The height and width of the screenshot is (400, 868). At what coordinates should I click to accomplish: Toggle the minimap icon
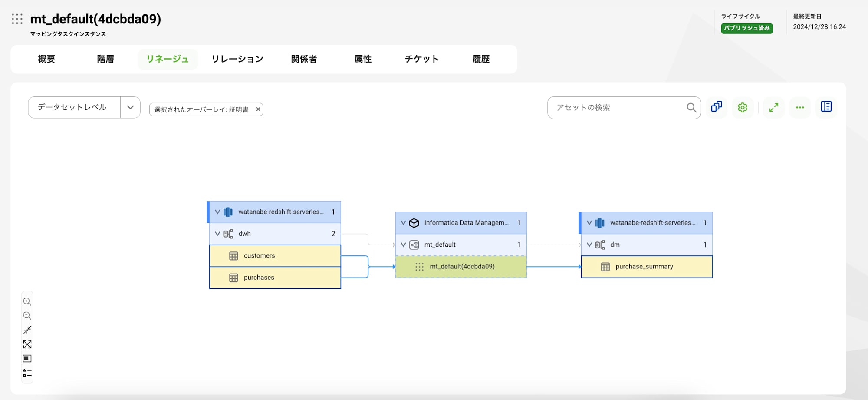(27, 359)
